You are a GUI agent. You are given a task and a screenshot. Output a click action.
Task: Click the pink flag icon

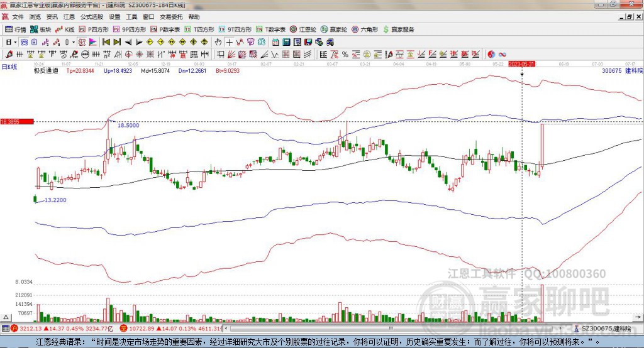93,42
